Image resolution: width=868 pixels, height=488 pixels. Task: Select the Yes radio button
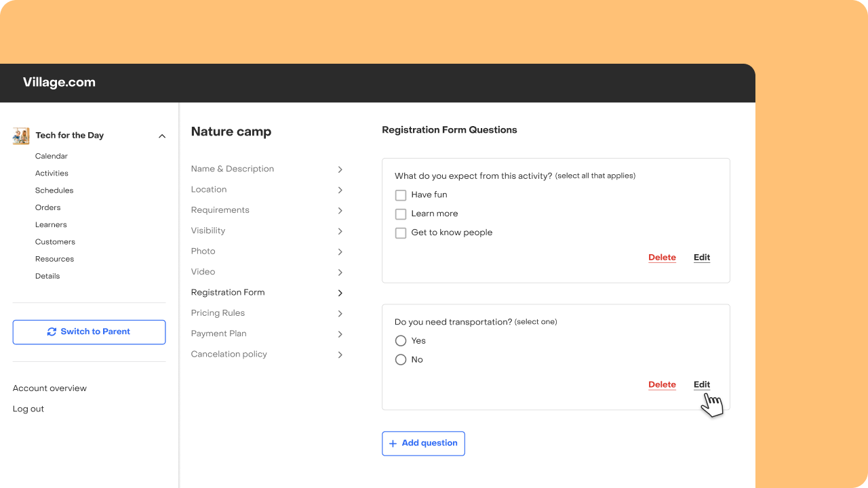(401, 341)
